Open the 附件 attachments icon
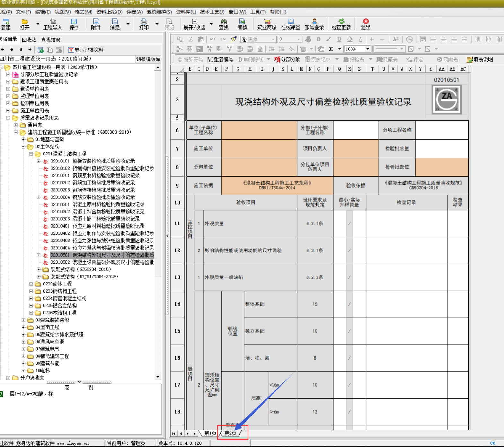 (96, 24)
